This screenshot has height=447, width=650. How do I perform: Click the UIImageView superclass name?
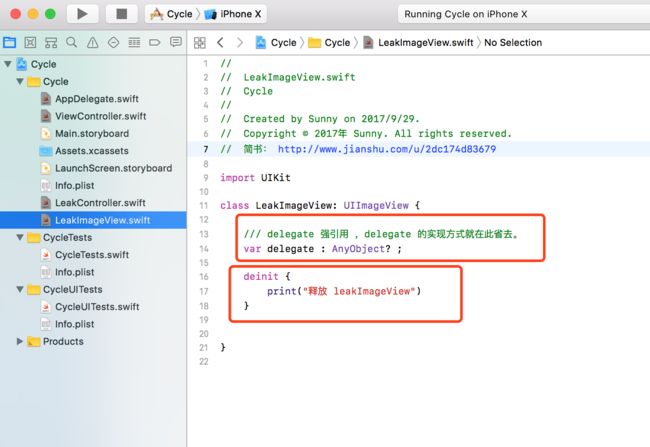point(376,205)
